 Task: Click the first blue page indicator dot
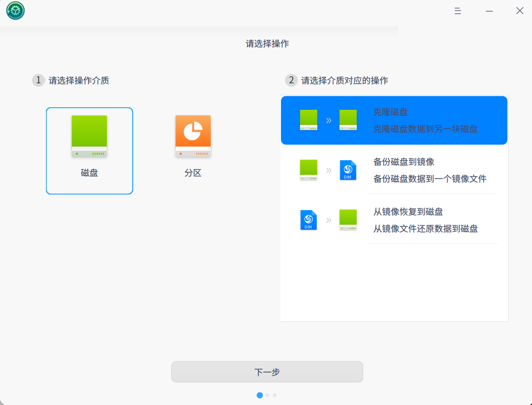(x=260, y=395)
